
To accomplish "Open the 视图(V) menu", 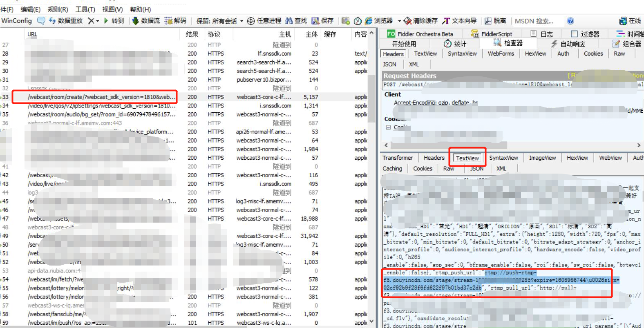I will (112, 9).
